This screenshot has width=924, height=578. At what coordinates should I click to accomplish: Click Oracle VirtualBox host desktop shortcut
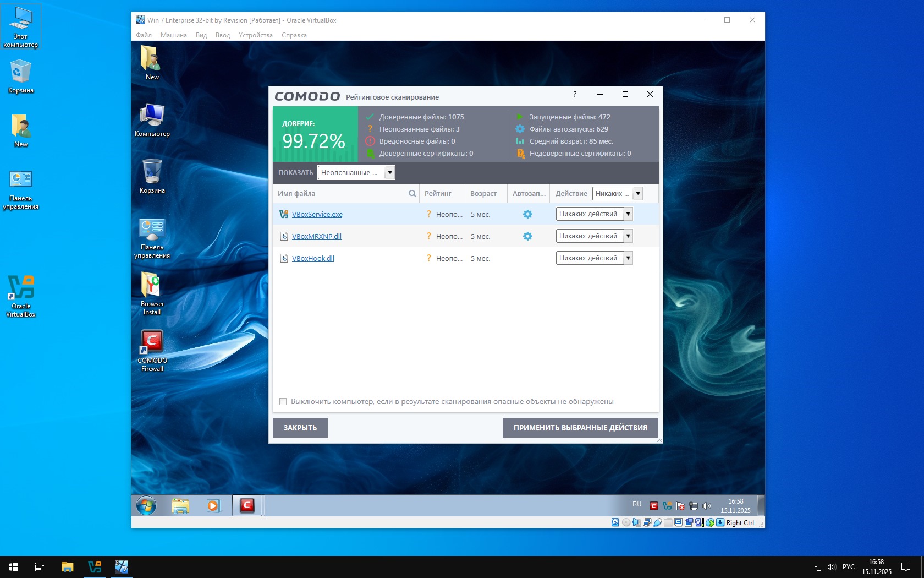(21, 288)
